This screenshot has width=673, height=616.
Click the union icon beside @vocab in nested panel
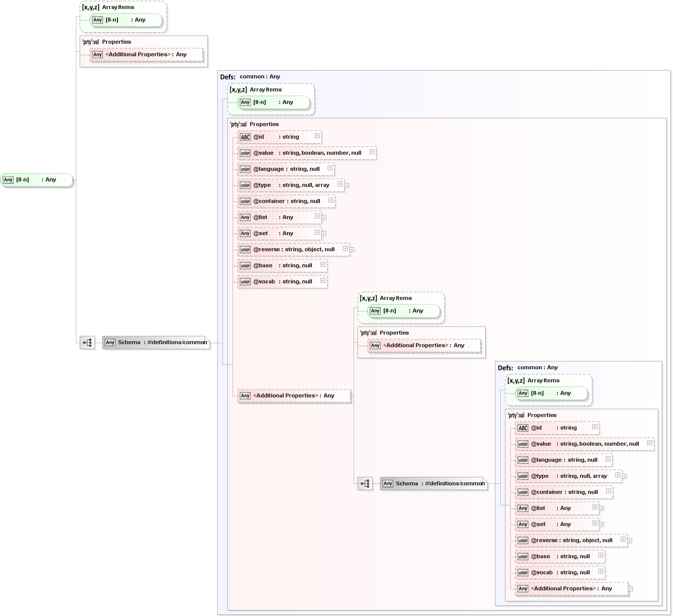[x=522, y=572]
